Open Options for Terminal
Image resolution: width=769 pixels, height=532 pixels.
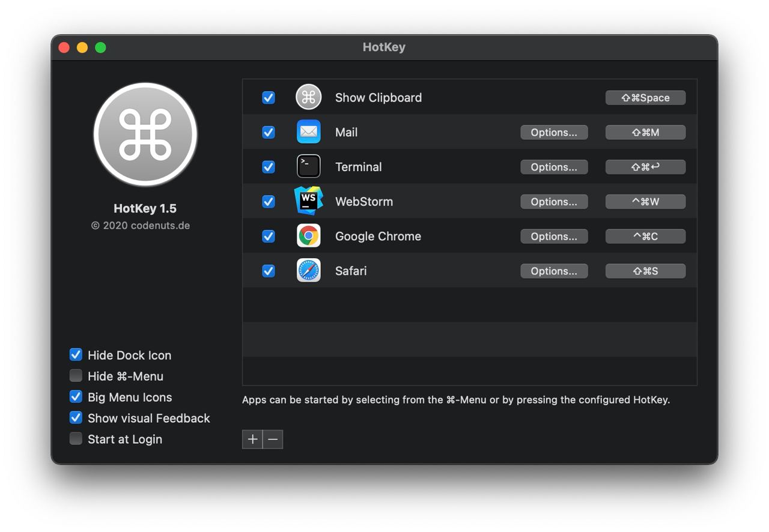[x=554, y=167]
